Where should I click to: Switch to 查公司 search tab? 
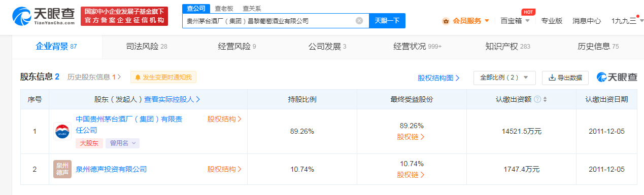[x=195, y=8]
